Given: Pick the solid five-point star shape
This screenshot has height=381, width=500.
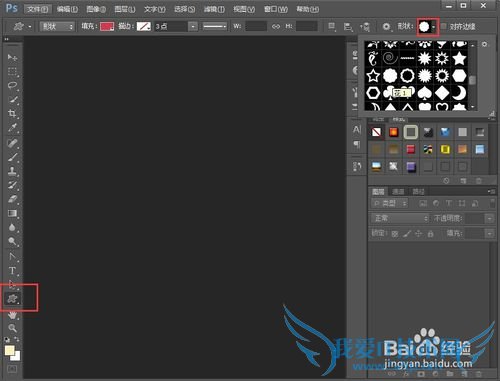Looking at the screenshot, I should coord(459,58).
